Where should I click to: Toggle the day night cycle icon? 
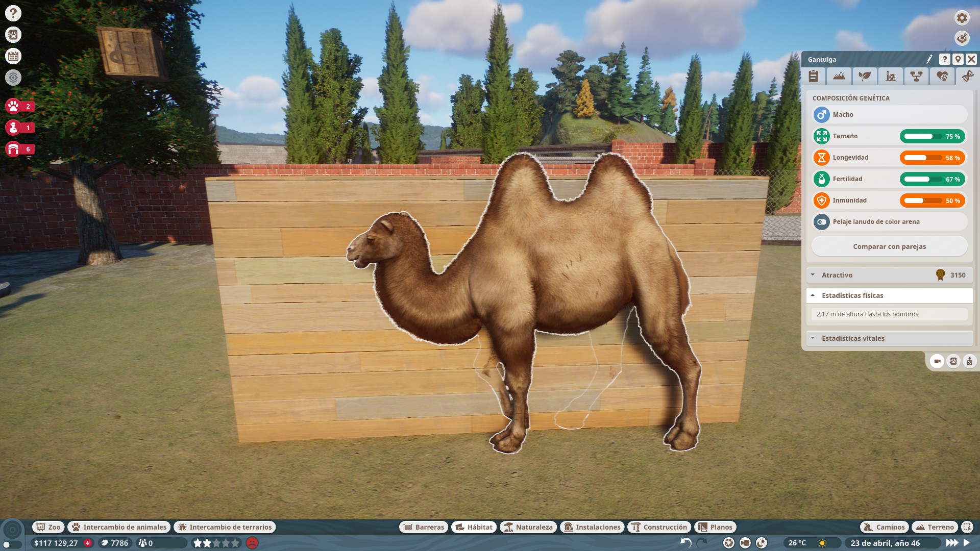[x=762, y=543]
